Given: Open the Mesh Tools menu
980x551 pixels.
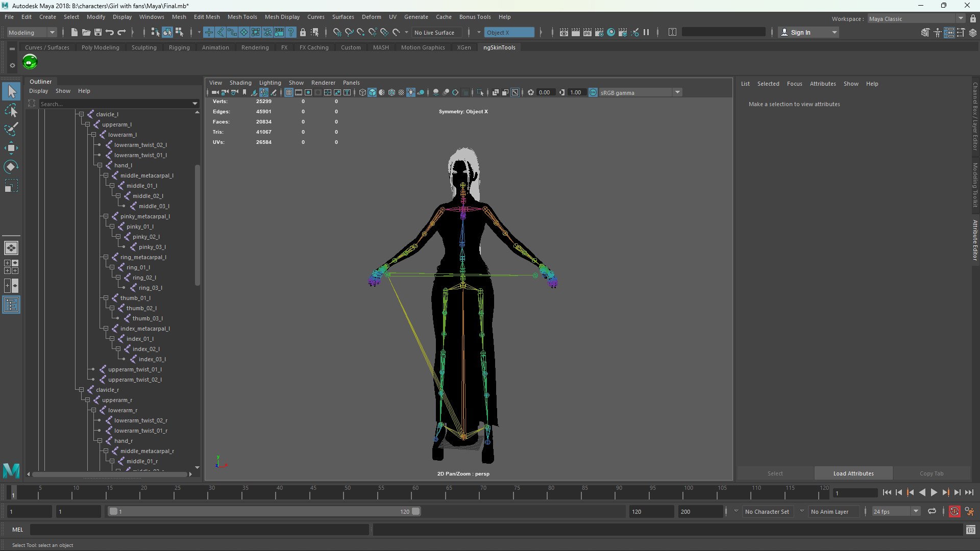Looking at the screenshot, I should pos(242,17).
